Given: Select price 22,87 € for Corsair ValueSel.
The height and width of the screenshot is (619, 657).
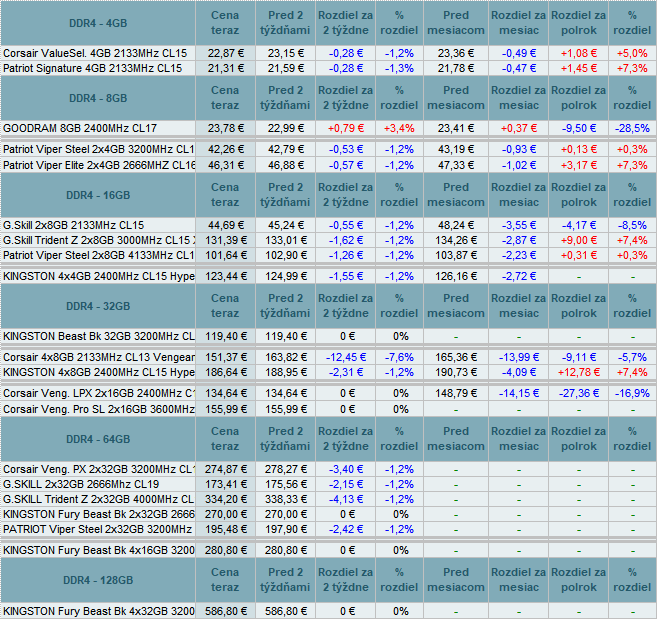Looking at the screenshot, I should point(226,53).
